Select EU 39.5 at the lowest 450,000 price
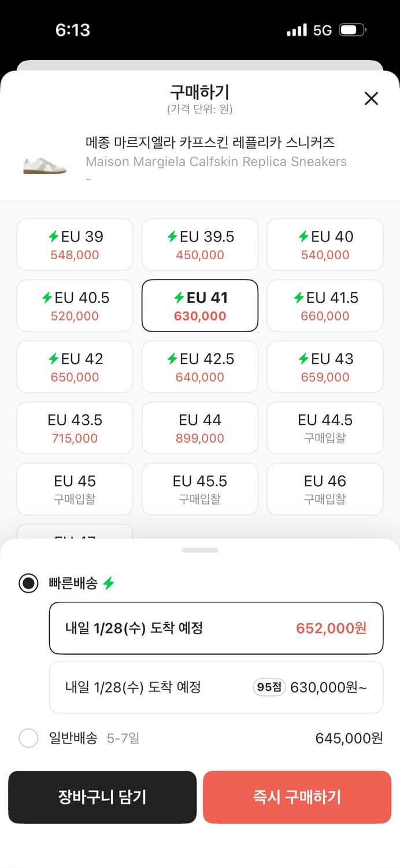The width and height of the screenshot is (400, 868). pos(199,244)
